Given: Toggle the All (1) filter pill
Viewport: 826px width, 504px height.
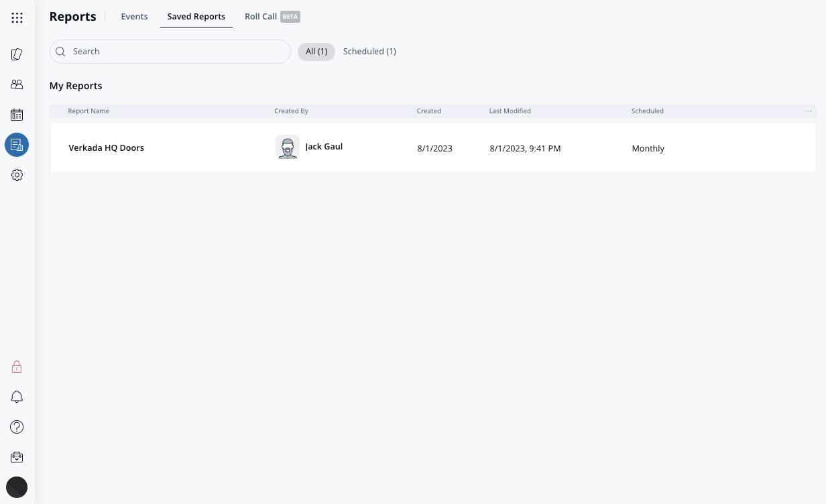Looking at the screenshot, I should 316,52.
